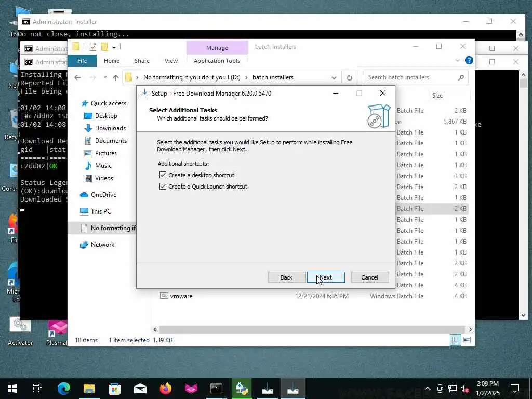Viewport: 532px width, 399px height.
Task: Open recent locations dropdown in Explorer
Action: click(105, 77)
